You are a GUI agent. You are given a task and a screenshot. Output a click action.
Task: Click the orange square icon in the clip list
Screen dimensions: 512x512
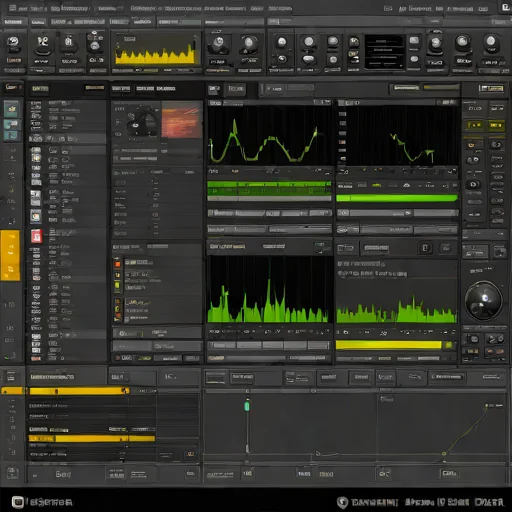118,264
